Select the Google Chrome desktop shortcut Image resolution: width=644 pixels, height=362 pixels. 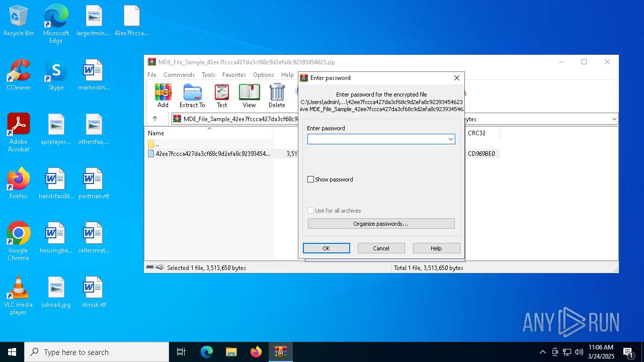(19, 241)
